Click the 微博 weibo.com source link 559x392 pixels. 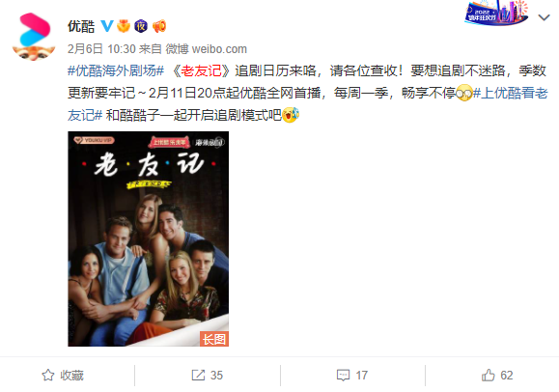[x=207, y=49]
